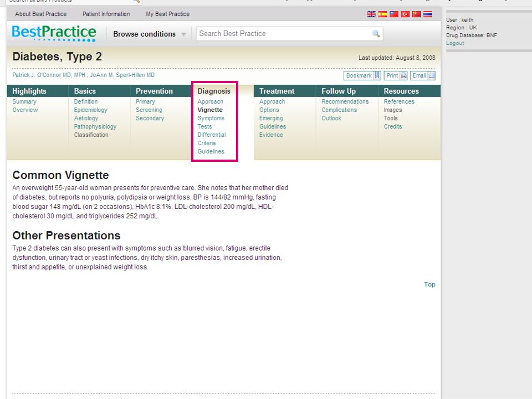This screenshot has width=532, height=399.
Task: View Credits under Resources
Action: click(x=393, y=126)
